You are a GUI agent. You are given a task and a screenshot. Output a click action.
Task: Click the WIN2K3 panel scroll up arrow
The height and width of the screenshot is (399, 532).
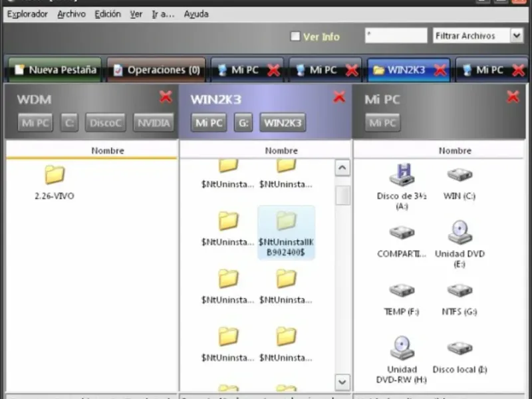coord(342,168)
